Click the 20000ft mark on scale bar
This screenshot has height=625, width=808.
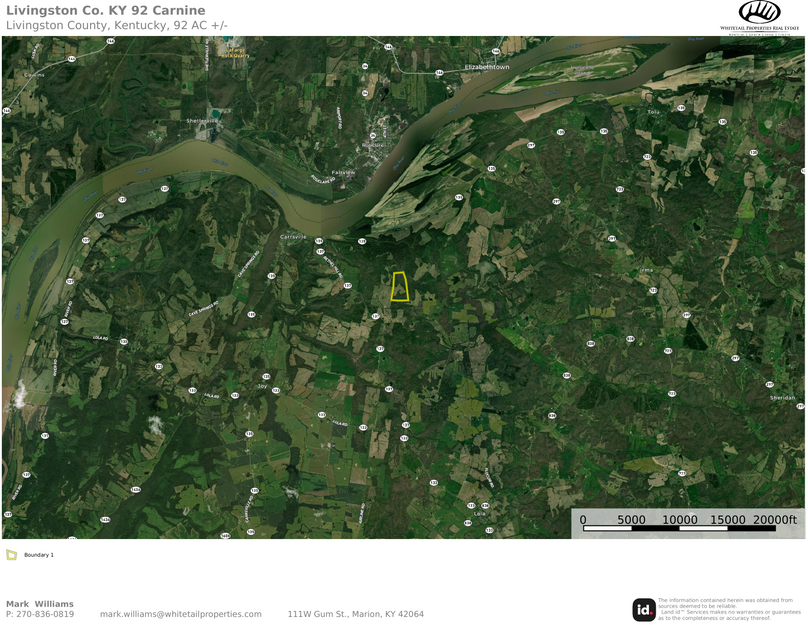775,519
